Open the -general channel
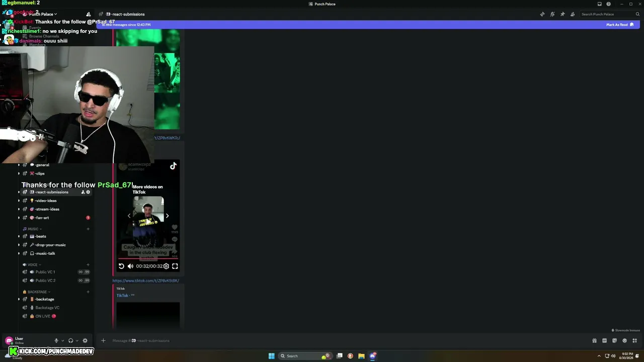644x362 pixels. coord(55,165)
